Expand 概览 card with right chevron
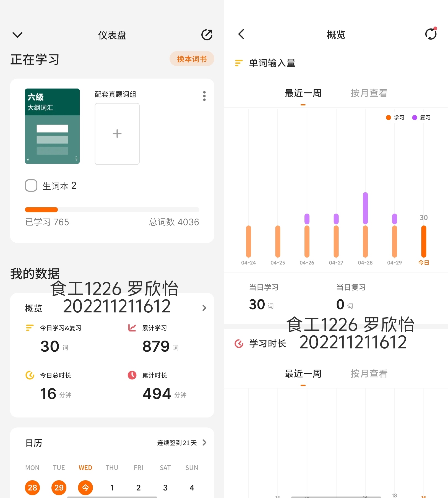Image resolution: width=448 pixels, height=498 pixels. [x=204, y=308]
